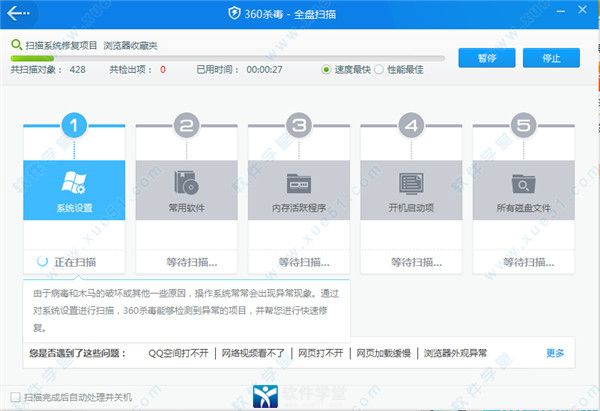This screenshot has width=600, height=411.
Task: Click the scanned objects count 428
Action: [77, 70]
